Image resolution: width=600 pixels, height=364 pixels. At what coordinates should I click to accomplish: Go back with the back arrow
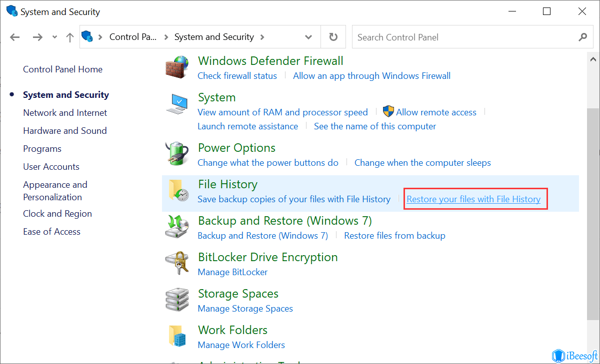pyautogui.click(x=14, y=37)
